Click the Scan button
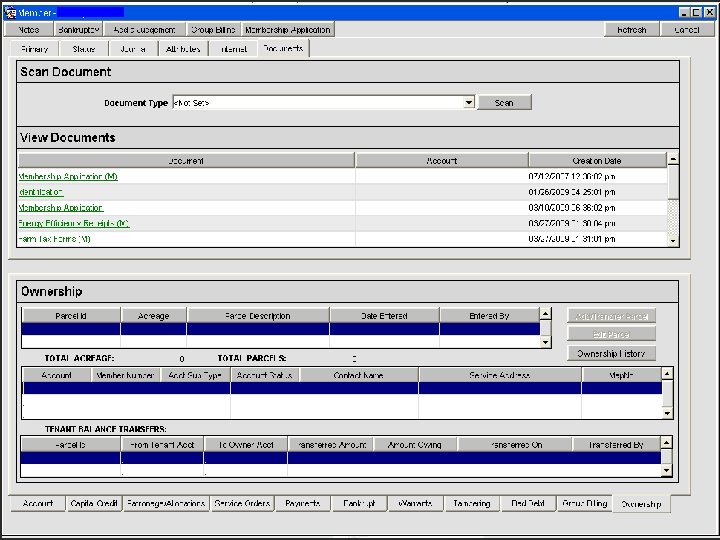The image size is (720, 540). click(504, 103)
